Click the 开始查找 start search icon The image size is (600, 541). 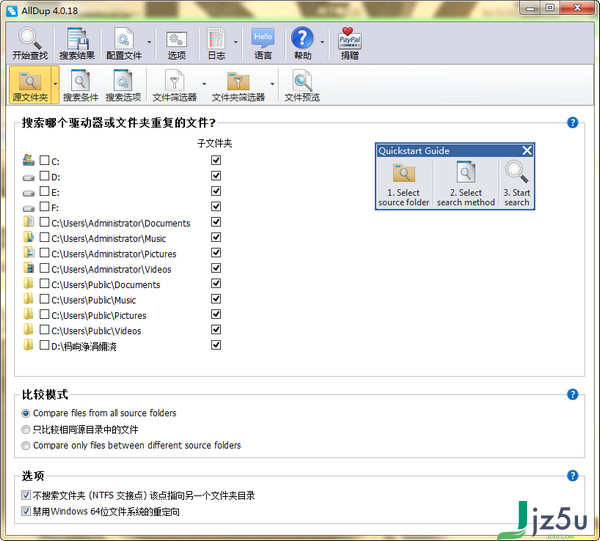pos(30,44)
